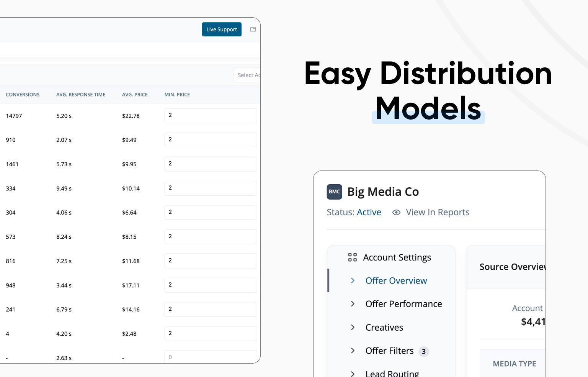Click the $9.49 average price cell
Viewport: 588px width, 377px height.
point(129,140)
